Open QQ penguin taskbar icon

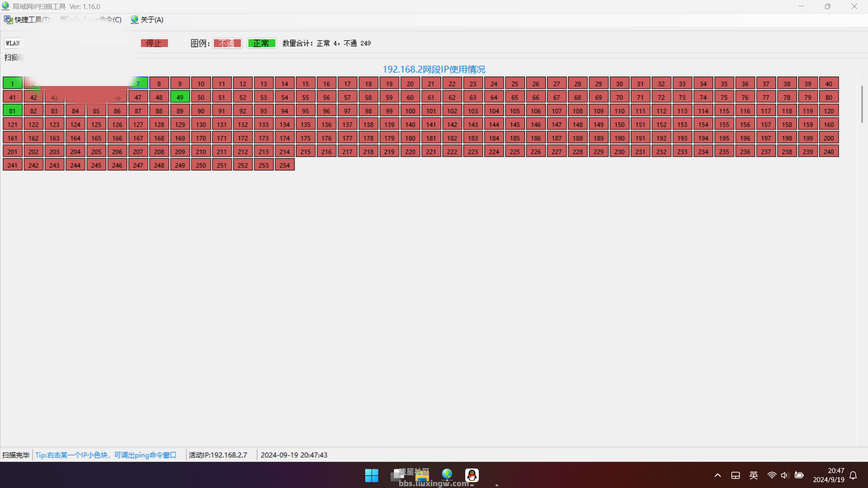[472, 475]
